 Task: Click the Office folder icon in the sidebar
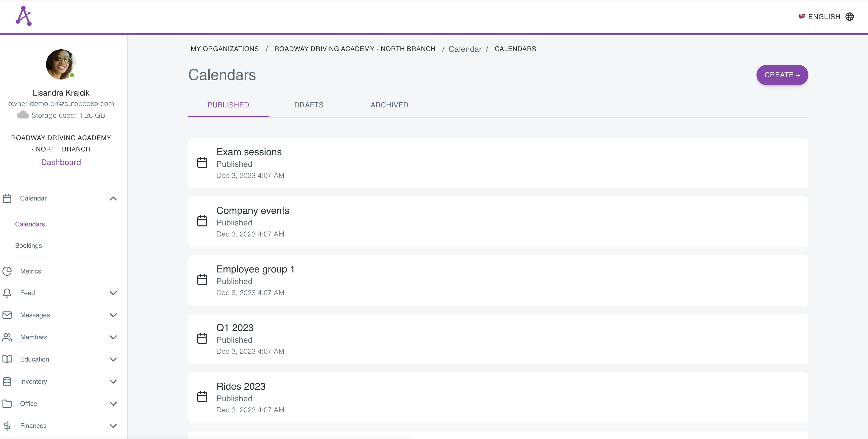[x=7, y=404]
